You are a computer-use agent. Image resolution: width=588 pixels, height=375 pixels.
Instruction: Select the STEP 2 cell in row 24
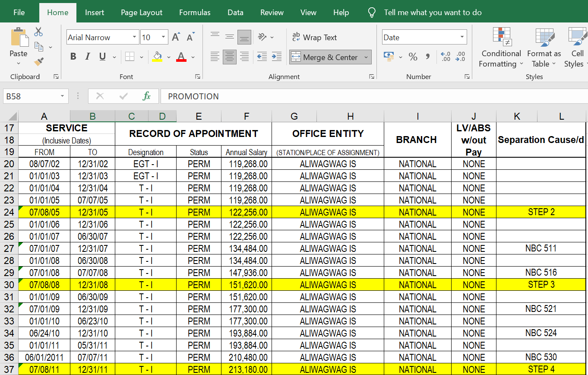[541, 212]
